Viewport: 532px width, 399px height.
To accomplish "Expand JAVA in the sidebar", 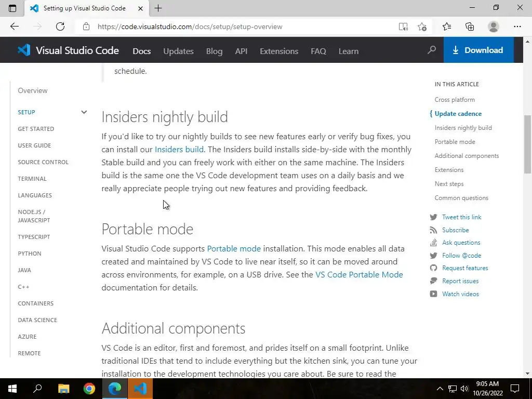I will click(x=24, y=270).
